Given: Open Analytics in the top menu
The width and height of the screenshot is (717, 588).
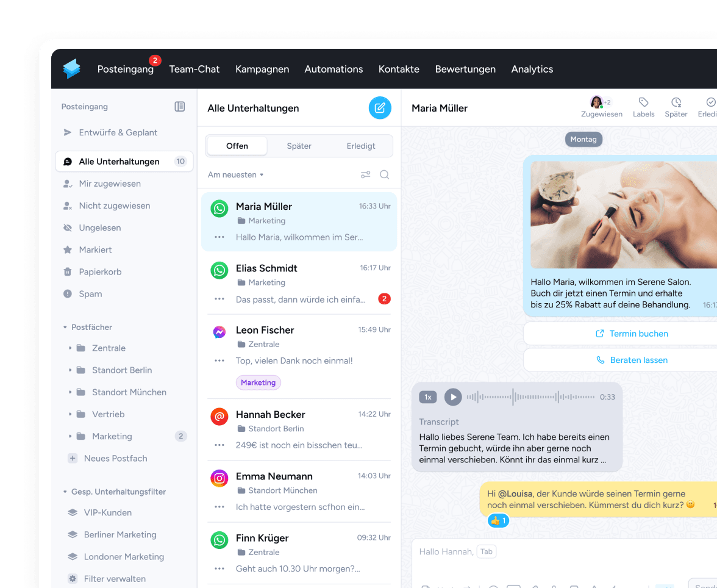Looking at the screenshot, I should 532,70.
